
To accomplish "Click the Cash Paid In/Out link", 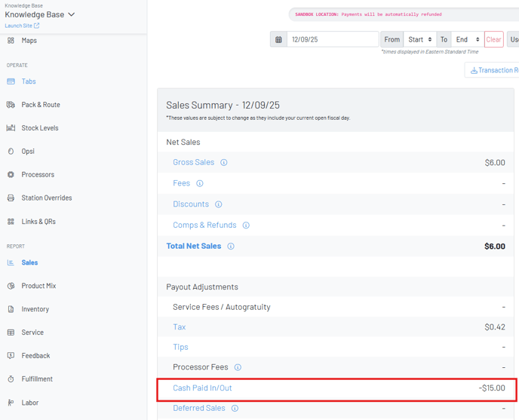I will (202, 388).
